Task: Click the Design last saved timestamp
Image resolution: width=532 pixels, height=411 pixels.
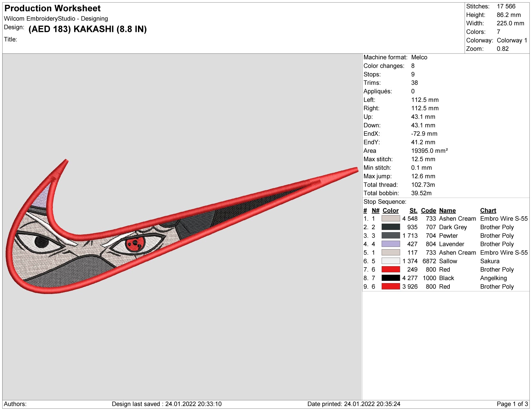Action: click(x=167, y=404)
